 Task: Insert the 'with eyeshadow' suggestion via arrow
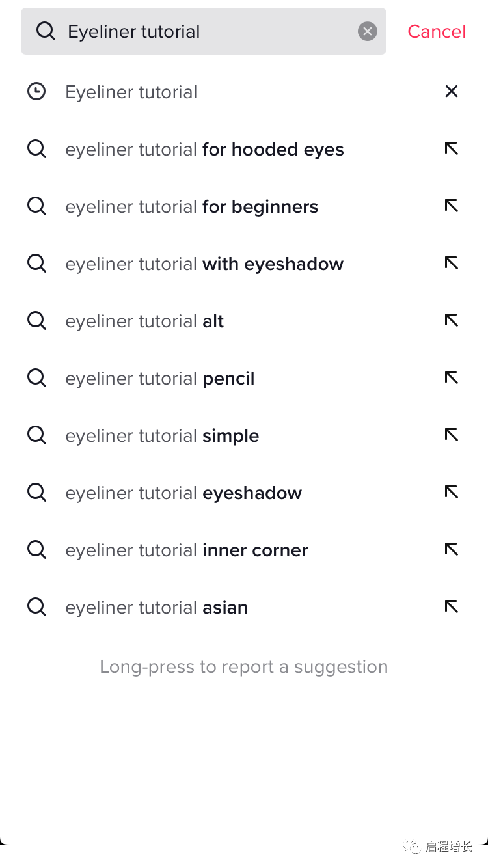[452, 264]
